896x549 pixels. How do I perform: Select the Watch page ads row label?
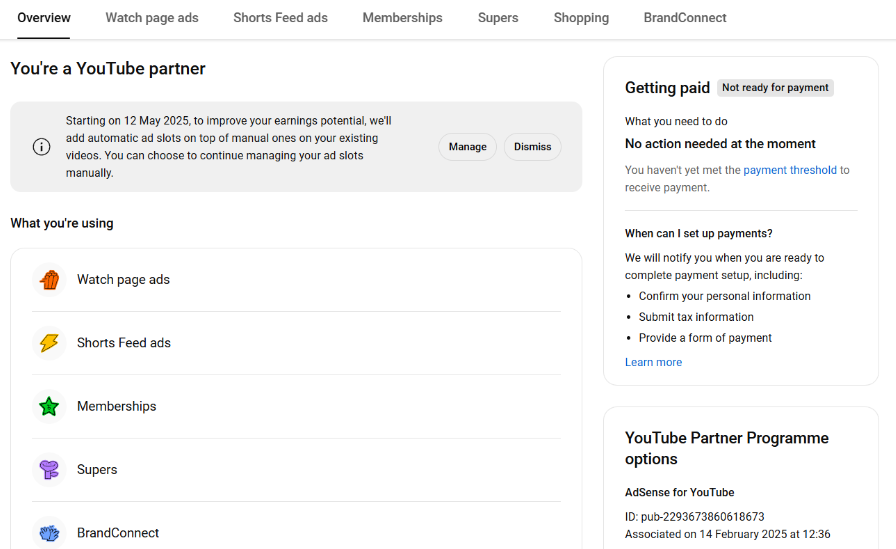coord(123,280)
